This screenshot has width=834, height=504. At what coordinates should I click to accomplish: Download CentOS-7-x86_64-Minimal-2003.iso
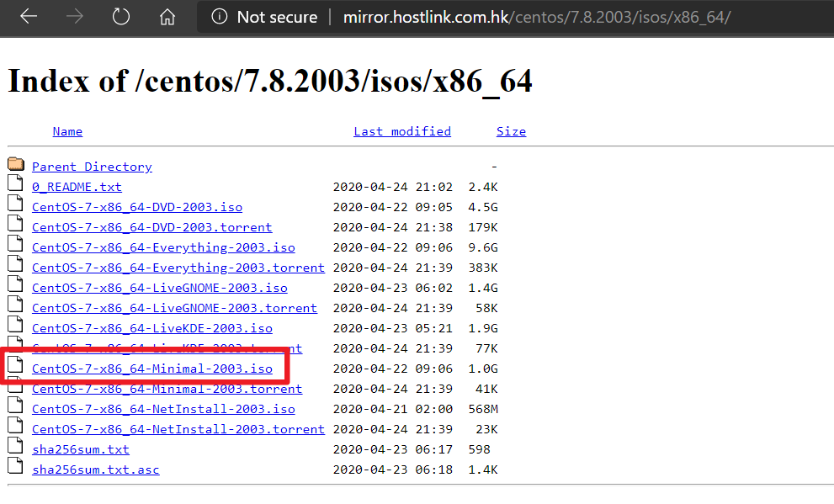coord(152,369)
